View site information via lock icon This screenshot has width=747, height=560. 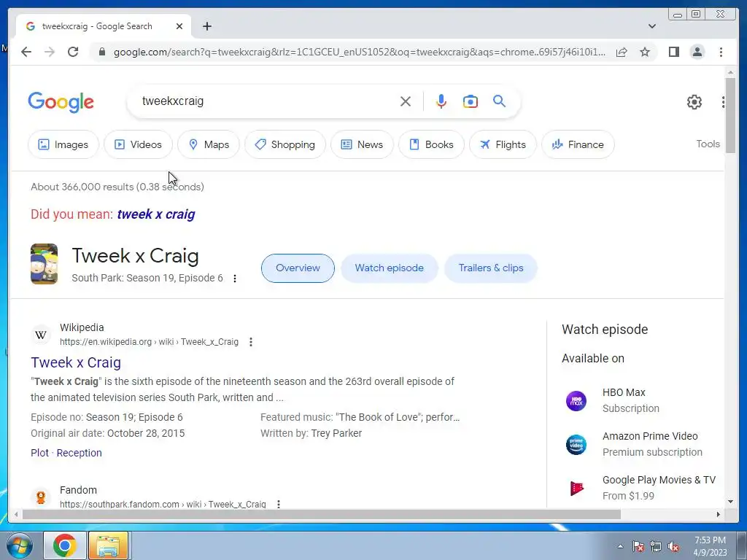[x=101, y=52]
